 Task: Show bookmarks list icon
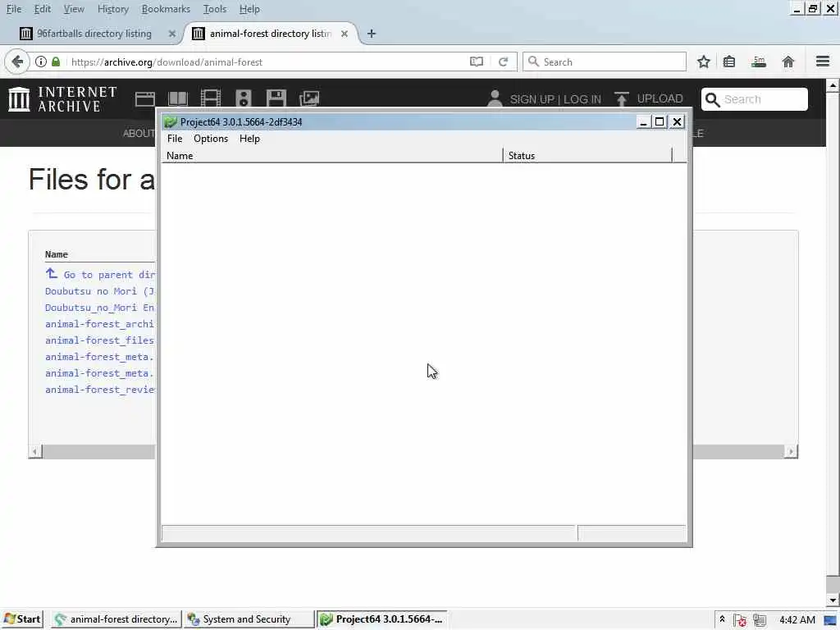click(729, 62)
